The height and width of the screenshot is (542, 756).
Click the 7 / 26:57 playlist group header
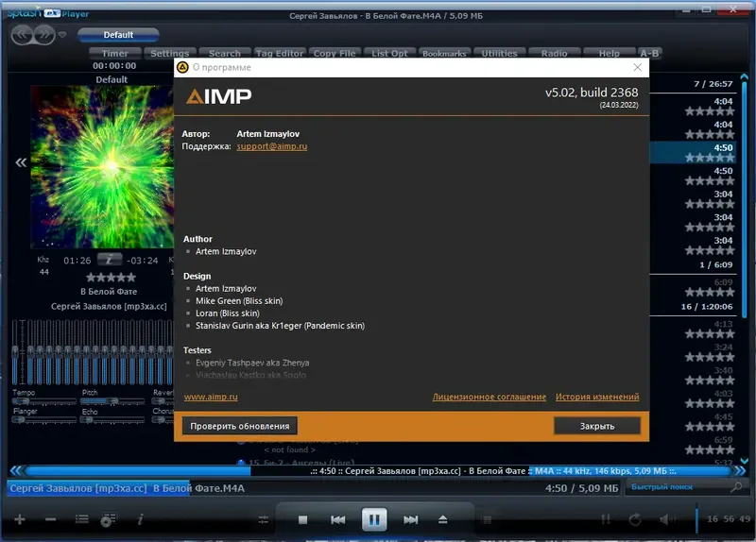(695, 84)
